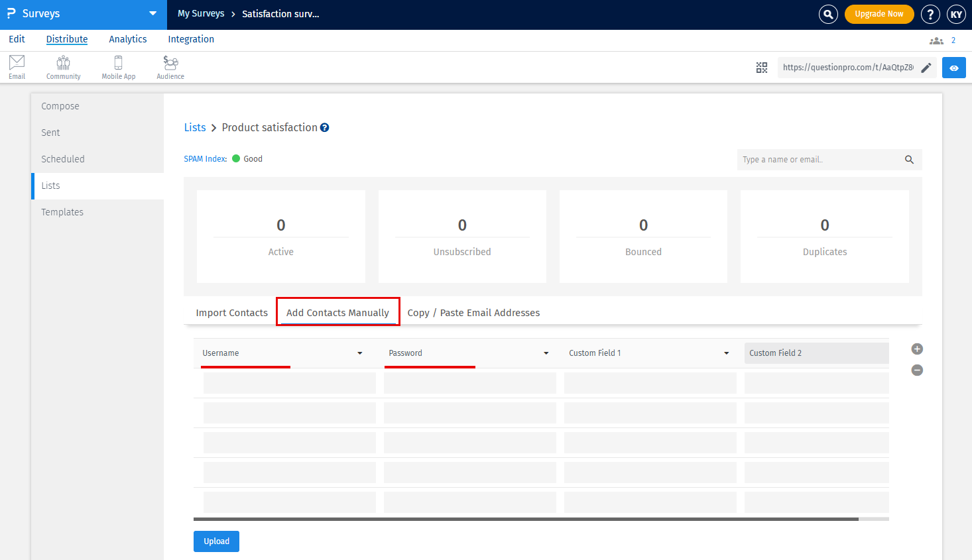The width and height of the screenshot is (972, 560).
Task: Open the Password column dropdown
Action: point(546,353)
